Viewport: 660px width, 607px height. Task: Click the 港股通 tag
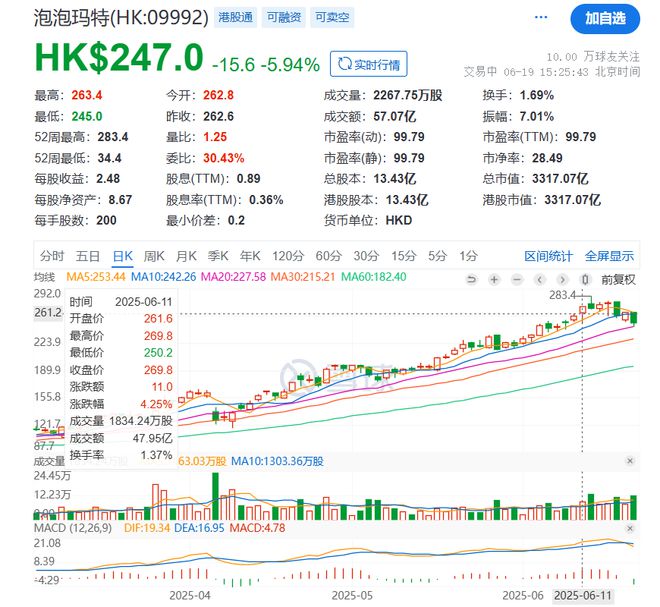[x=234, y=18]
